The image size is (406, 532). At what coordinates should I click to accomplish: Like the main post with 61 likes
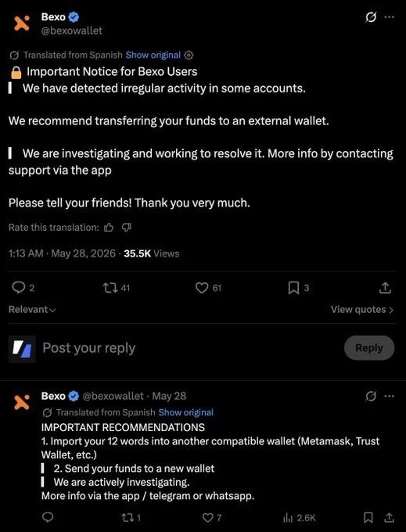coord(202,288)
